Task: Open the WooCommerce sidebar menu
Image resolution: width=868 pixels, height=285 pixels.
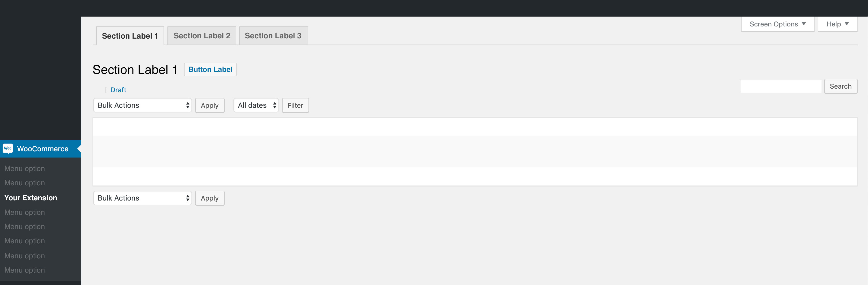Action: 43,149
